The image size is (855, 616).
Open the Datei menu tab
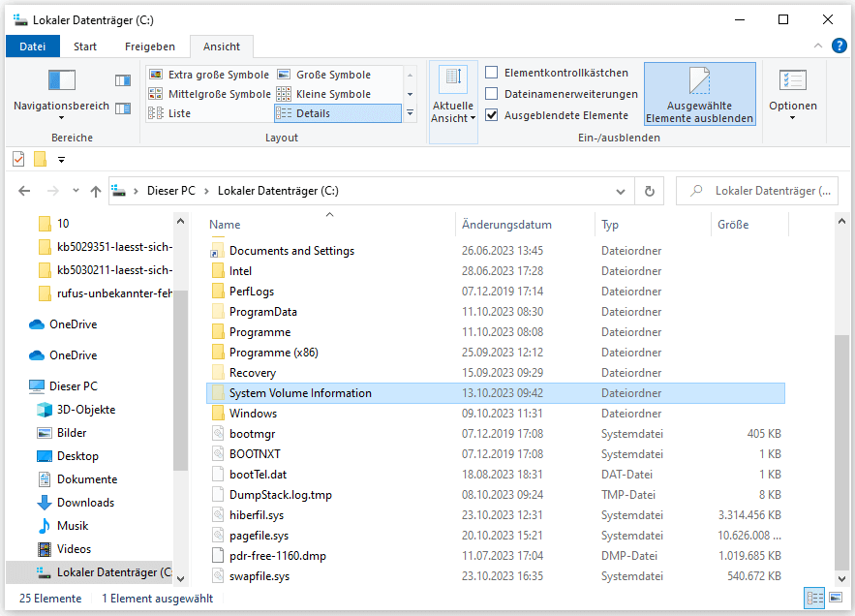pos(32,46)
